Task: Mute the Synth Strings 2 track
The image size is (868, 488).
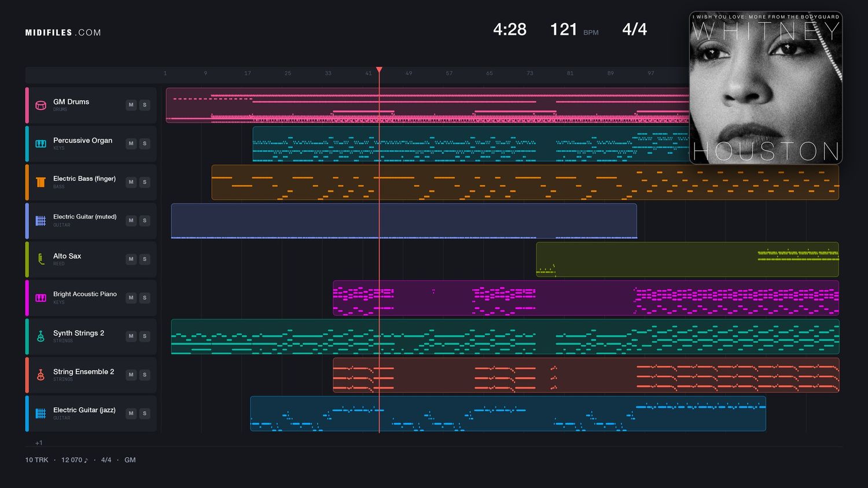Action: (131, 336)
